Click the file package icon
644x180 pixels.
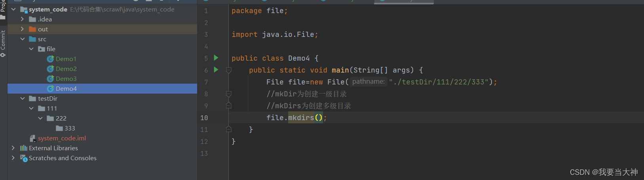click(x=42, y=49)
